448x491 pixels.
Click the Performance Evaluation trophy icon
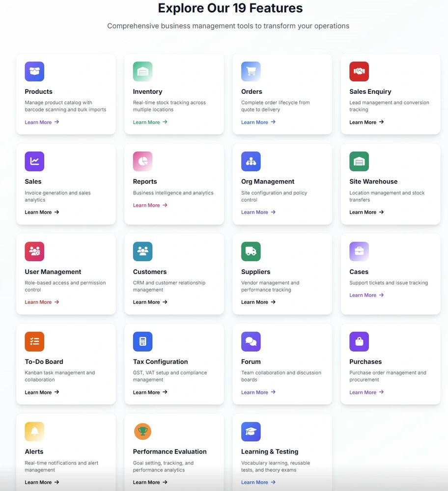pyautogui.click(x=142, y=432)
